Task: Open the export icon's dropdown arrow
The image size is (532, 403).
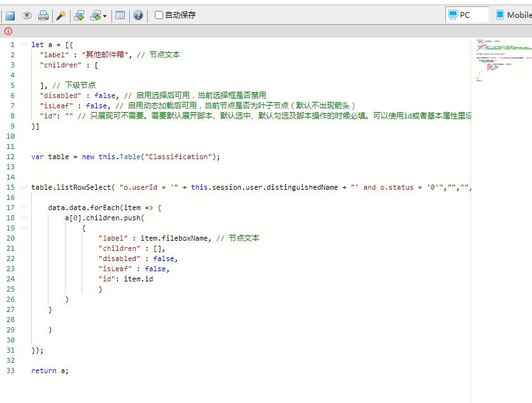Action: point(105,16)
